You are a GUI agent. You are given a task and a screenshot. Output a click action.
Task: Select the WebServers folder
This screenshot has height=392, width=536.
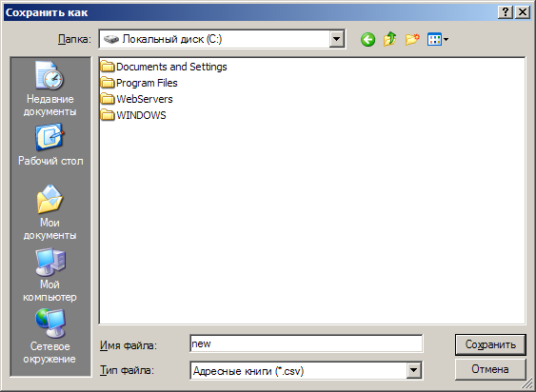tap(137, 99)
